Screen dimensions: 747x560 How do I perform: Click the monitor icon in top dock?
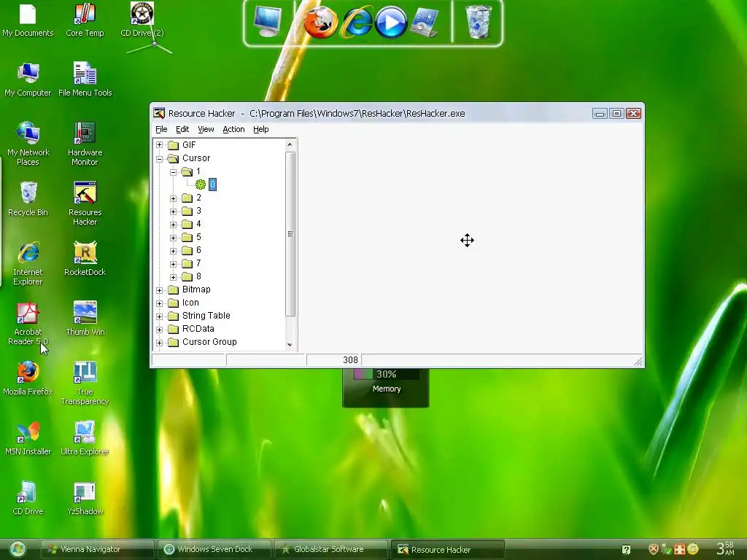[267, 22]
